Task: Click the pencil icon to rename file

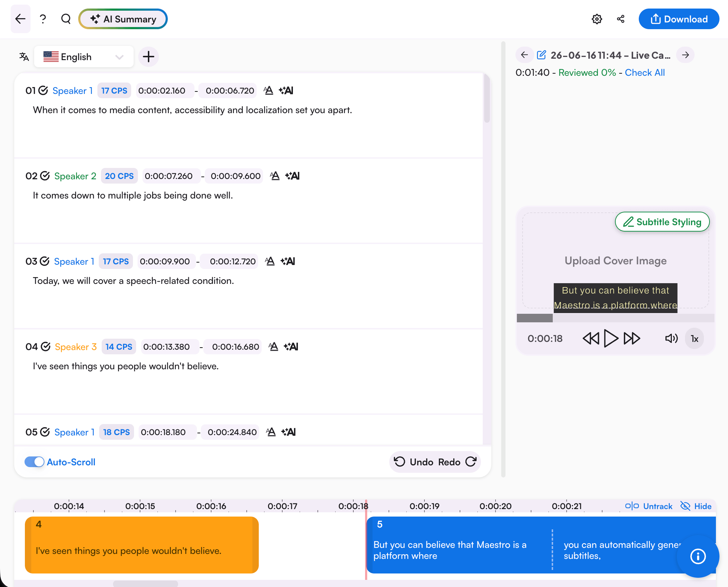Action: pyautogui.click(x=541, y=55)
